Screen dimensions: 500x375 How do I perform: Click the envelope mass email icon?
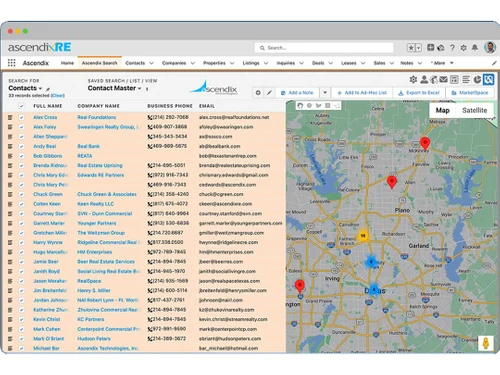(443, 79)
